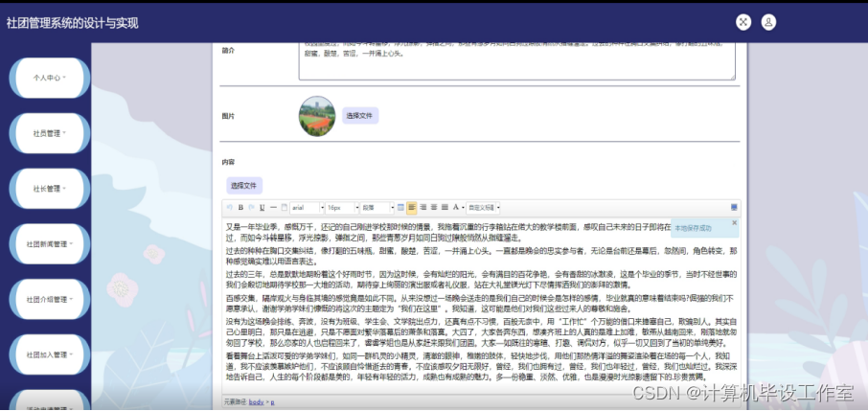Click 选择文件 button under 内容 label

coord(244,186)
